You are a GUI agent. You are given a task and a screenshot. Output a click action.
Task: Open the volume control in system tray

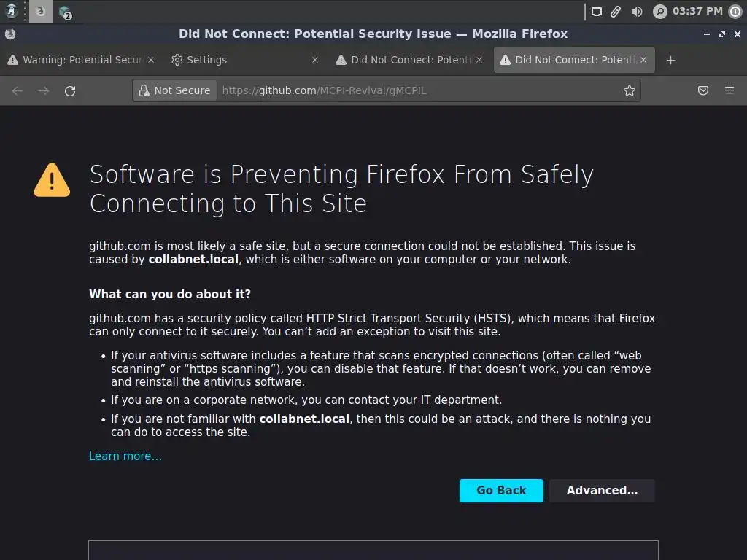click(x=637, y=11)
